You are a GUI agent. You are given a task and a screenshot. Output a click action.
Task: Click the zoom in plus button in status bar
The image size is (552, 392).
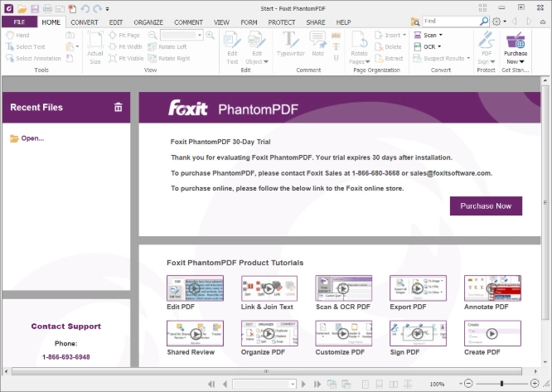[x=535, y=384]
